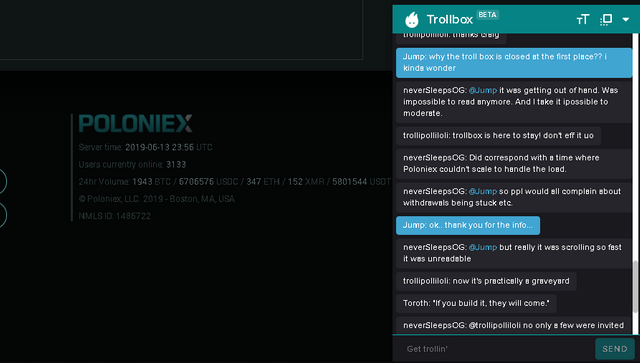Viewport: 640px width, 363px height.
Task: Click the BETA badge next to Trollbox
Action: 487,15
